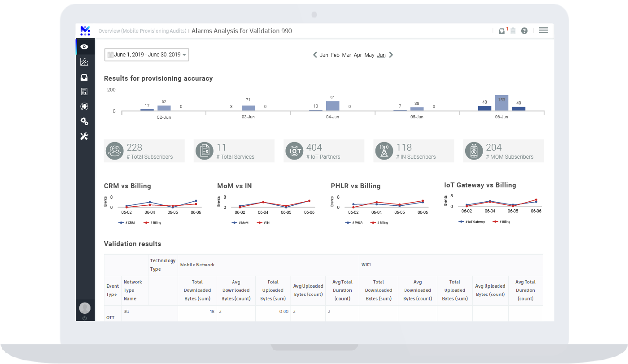Open the notifications inbox in top bar
Screen dimensions: 628x364
coord(502,31)
